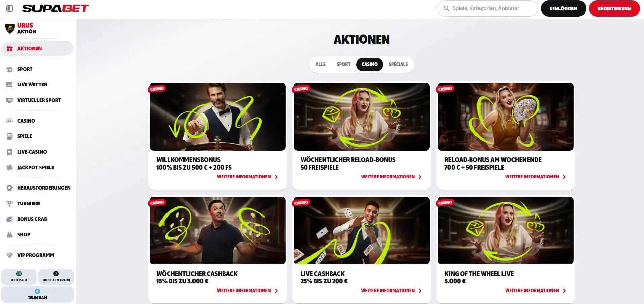Open the Deutsch language selector
The image size is (644, 304).
click(19, 277)
